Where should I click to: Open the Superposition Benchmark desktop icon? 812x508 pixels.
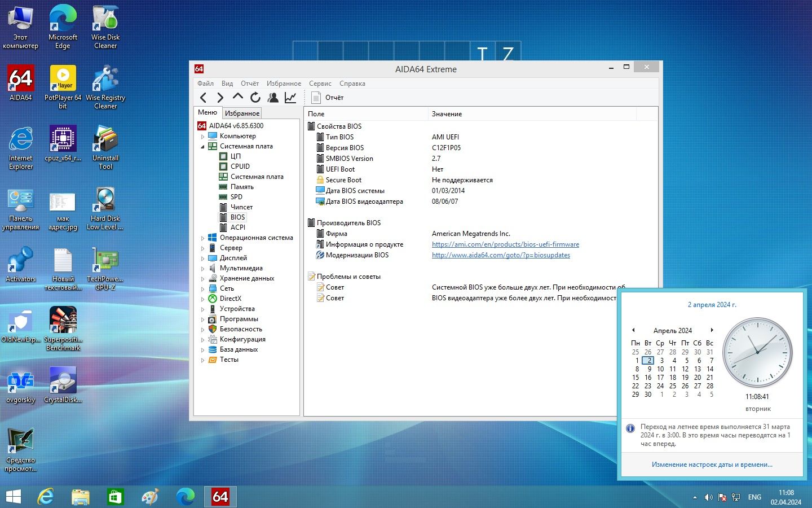click(x=63, y=329)
